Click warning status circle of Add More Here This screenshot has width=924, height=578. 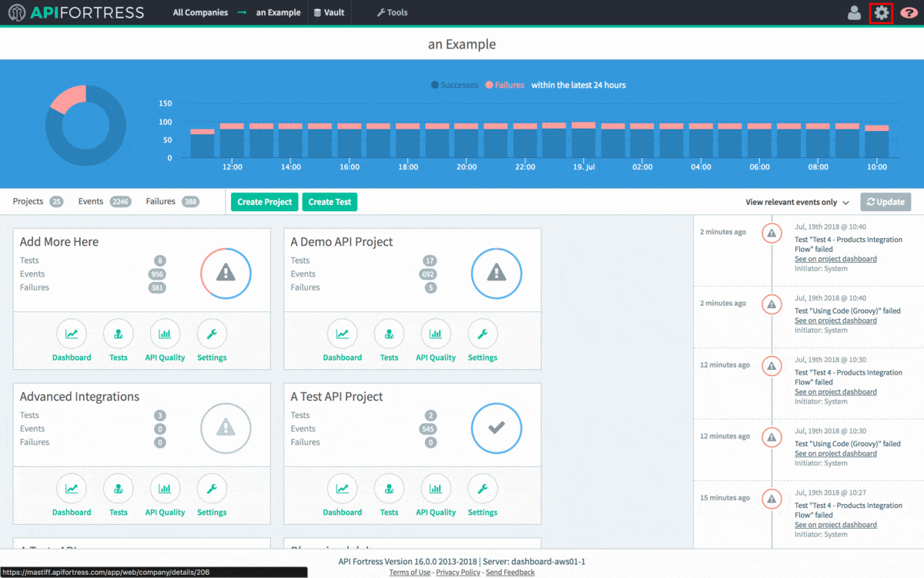tap(226, 273)
